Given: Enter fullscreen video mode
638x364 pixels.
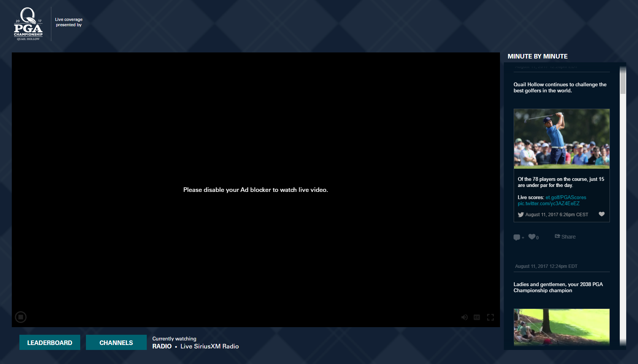Looking at the screenshot, I should 490,317.
